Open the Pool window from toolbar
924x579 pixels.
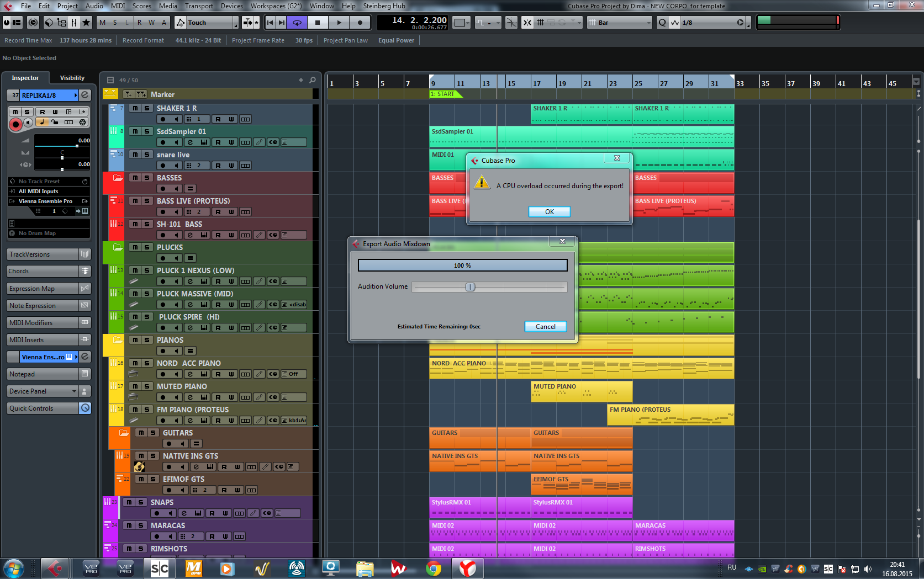61,23
